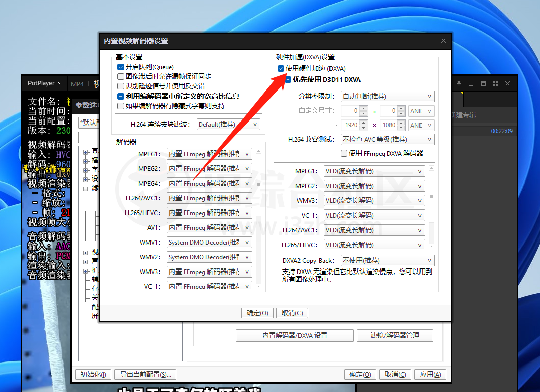Open PotPlayer main menu dropdown
Screen dimensions: 540x392
[x=45, y=83]
